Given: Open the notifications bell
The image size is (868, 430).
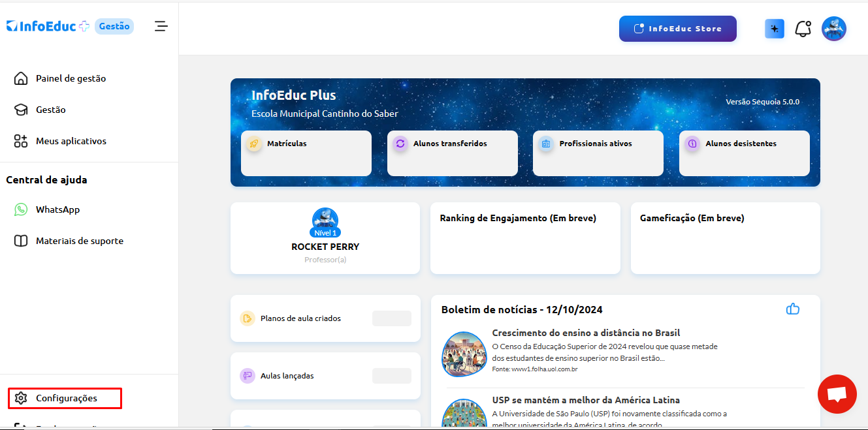Looking at the screenshot, I should 803,29.
